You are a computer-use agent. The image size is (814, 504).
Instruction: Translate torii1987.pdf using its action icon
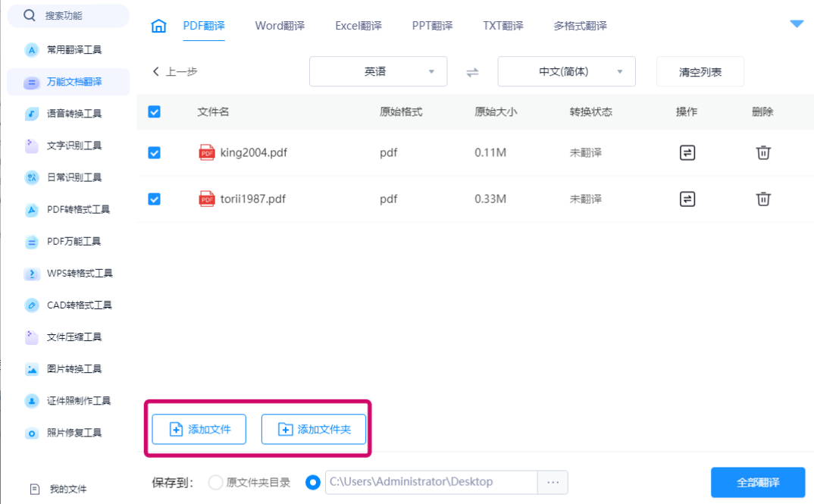tap(687, 199)
